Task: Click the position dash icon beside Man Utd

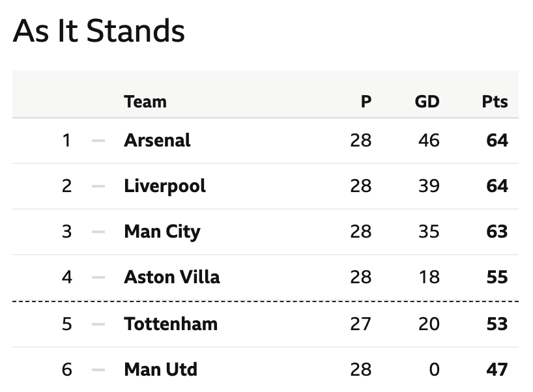Action: coord(98,370)
